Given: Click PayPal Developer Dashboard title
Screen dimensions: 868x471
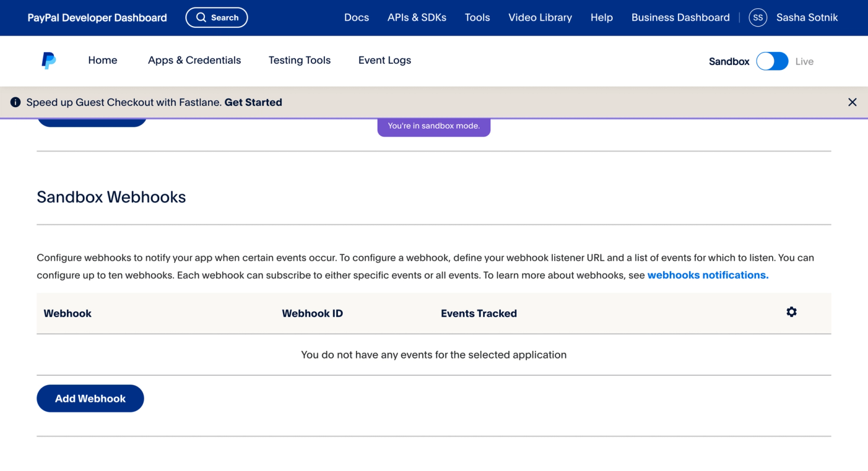Looking at the screenshot, I should click(x=97, y=18).
